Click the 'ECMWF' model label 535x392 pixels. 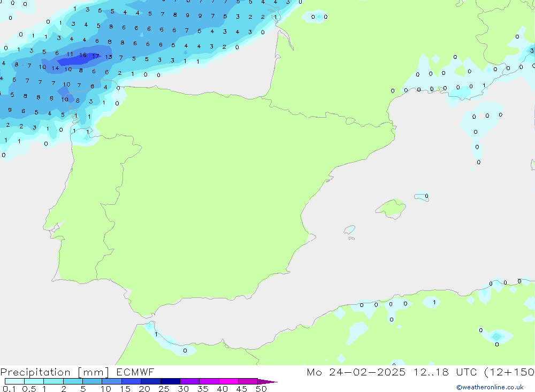coord(135,372)
